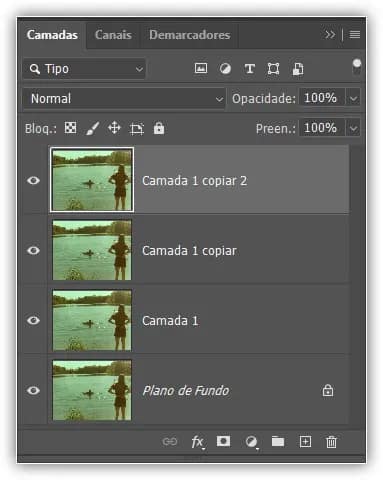The width and height of the screenshot is (383, 480).
Task: Filter for shape layers icon
Action: click(x=273, y=69)
